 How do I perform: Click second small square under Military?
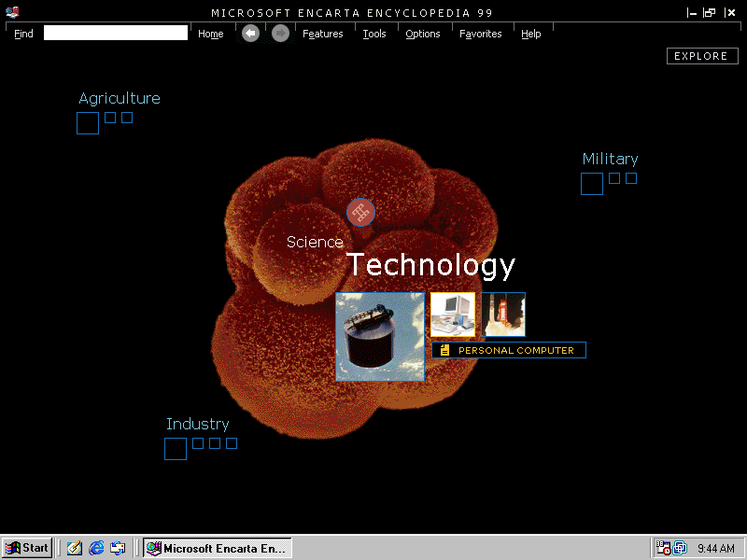(x=631, y=178)
